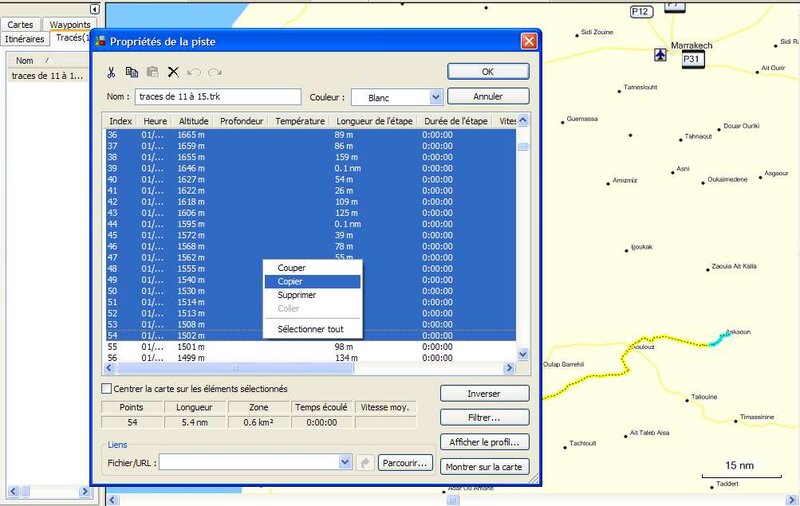The width and height of the screenshot is (800, 506).
Task: Click the airport icon near Marrakech
Action: pos(660,54)
